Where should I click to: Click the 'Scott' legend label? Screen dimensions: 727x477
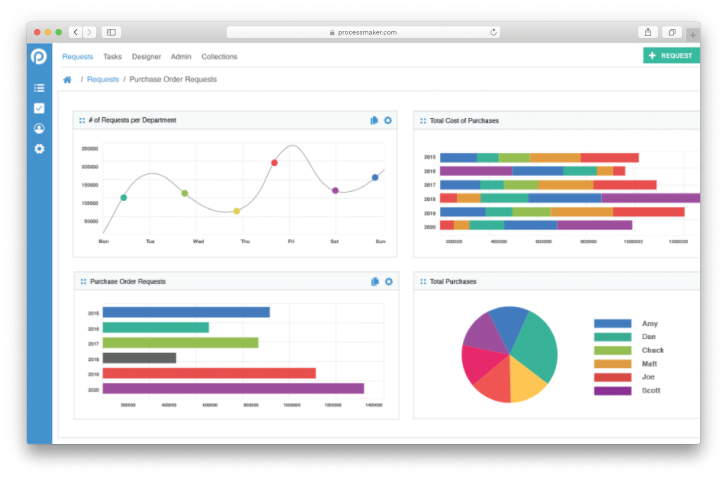click(x=651, y=391)
